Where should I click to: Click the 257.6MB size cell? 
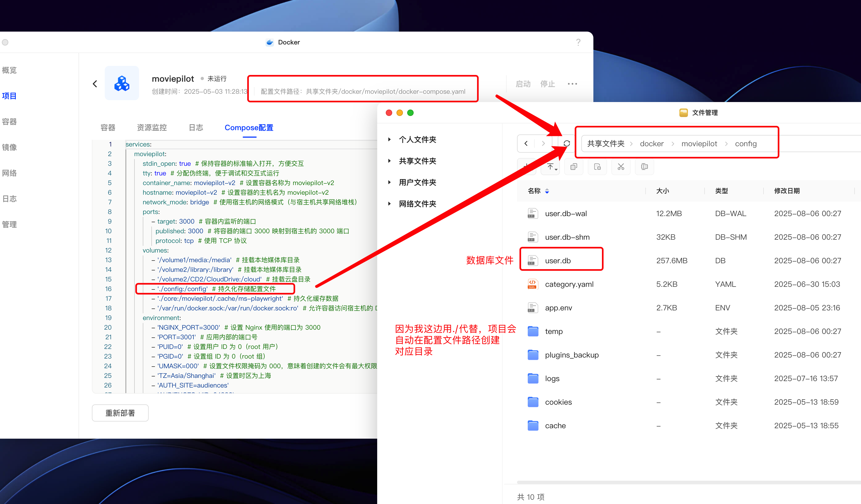672,261
